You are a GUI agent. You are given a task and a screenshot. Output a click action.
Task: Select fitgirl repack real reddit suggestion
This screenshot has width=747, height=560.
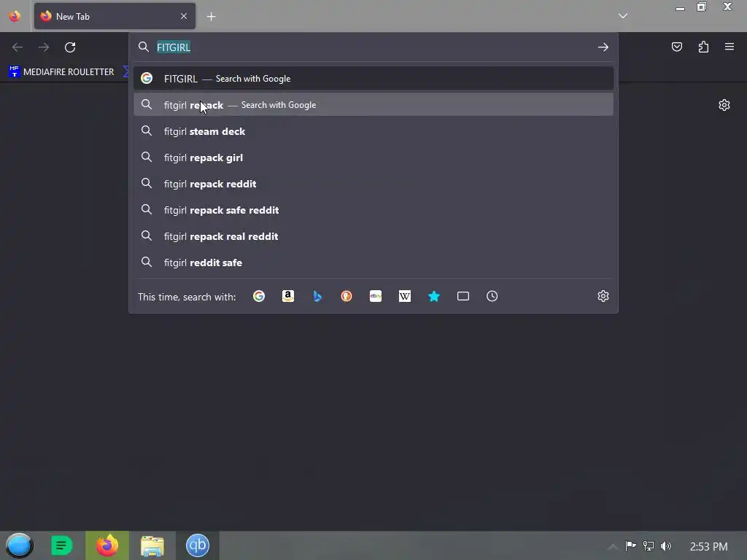coord(373,236)
